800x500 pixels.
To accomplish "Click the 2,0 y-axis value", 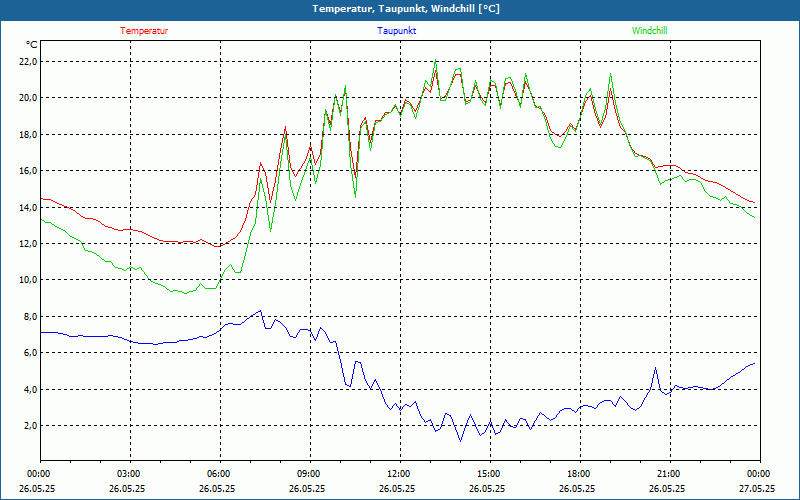I will tap(31, 426).
